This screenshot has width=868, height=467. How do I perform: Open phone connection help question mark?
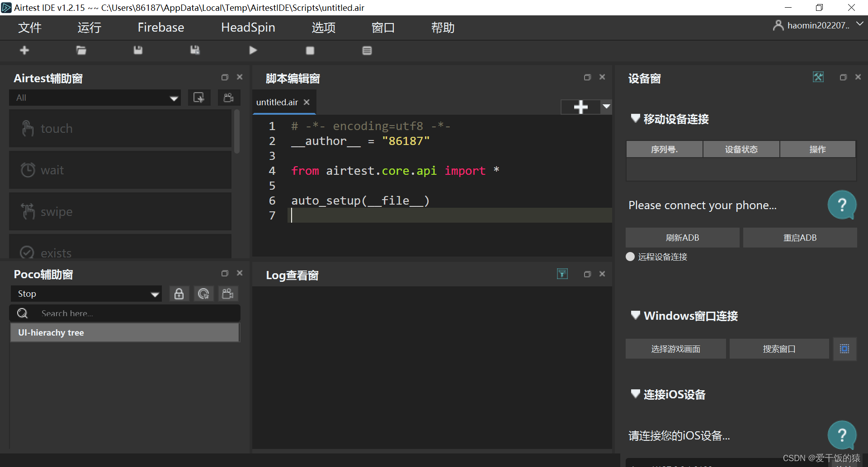click(842, 205)
